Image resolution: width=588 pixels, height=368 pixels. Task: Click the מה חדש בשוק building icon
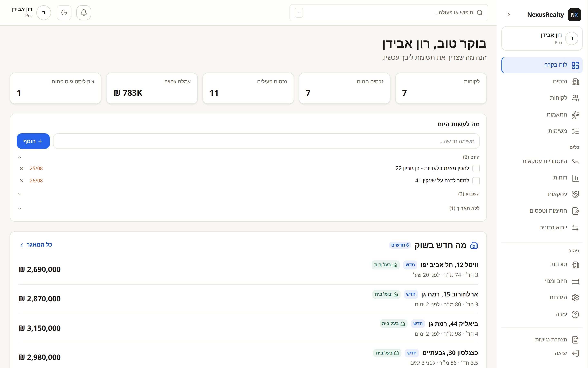pyautogui.click(x=474, y=245)
